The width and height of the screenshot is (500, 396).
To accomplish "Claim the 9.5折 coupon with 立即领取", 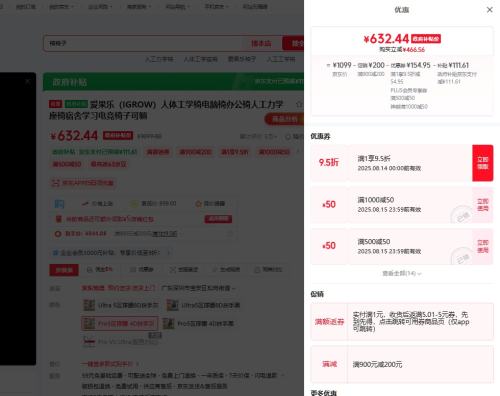I will click(x=482, y=163).
